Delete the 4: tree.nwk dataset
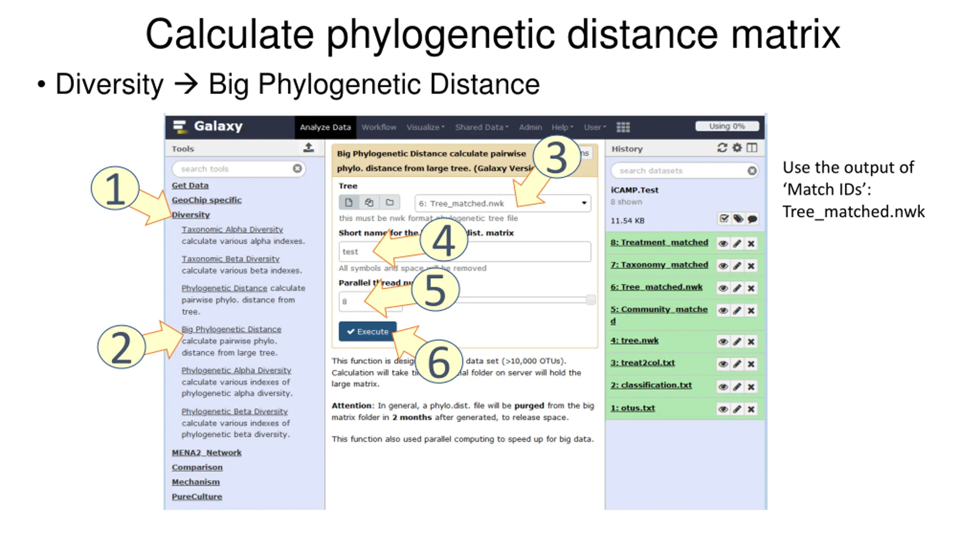 click(x=751, y=342)
